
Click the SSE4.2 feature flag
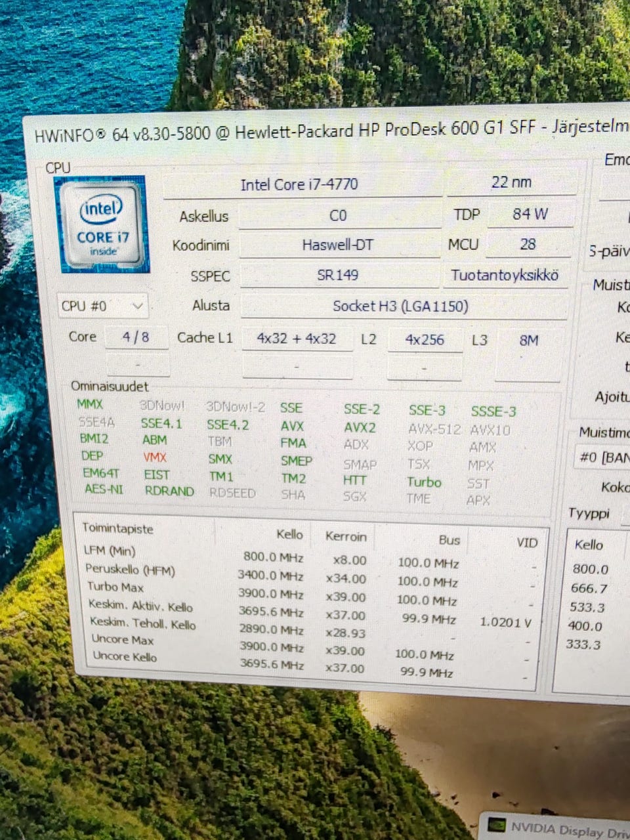228,425
